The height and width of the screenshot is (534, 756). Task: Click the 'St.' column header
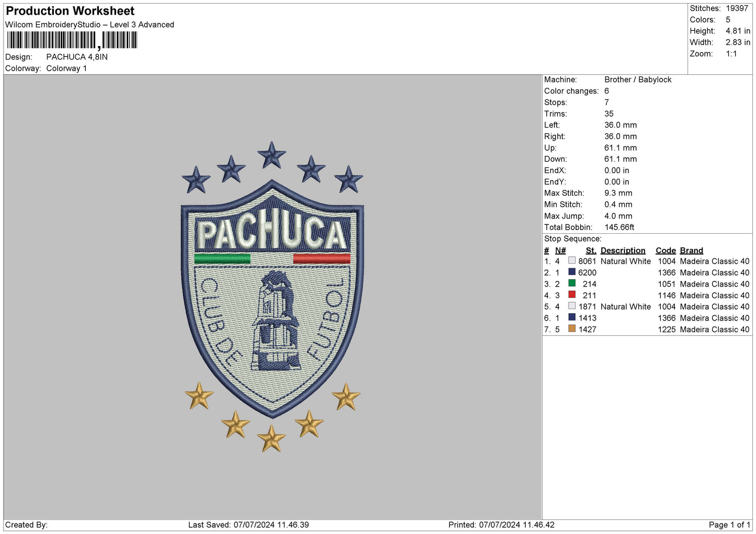click(591, 251)
